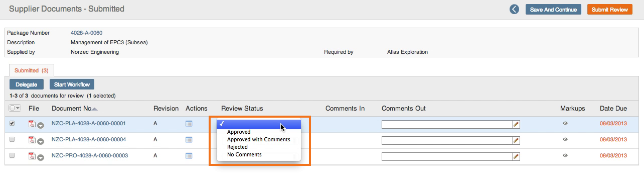This screenshot has width=644, height=181.
Task: Click the blue back arrow icon
Action: pyautogui.click(x=514, y=9)
